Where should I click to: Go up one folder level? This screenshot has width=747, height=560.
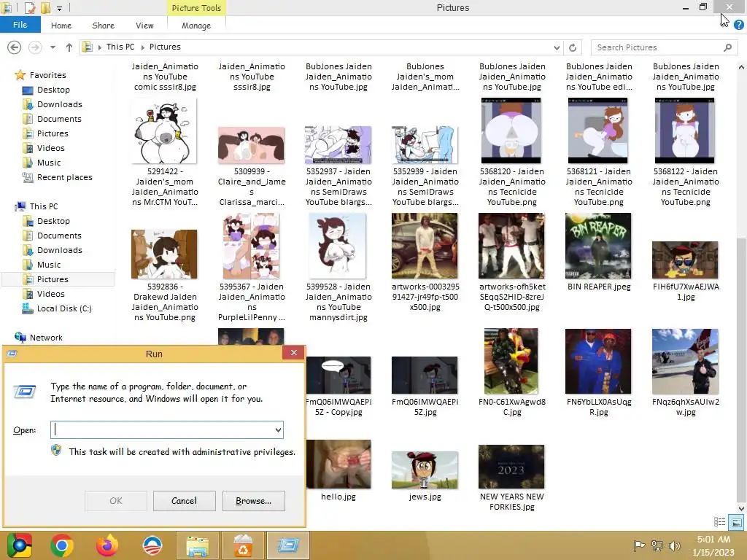(69, 47)
